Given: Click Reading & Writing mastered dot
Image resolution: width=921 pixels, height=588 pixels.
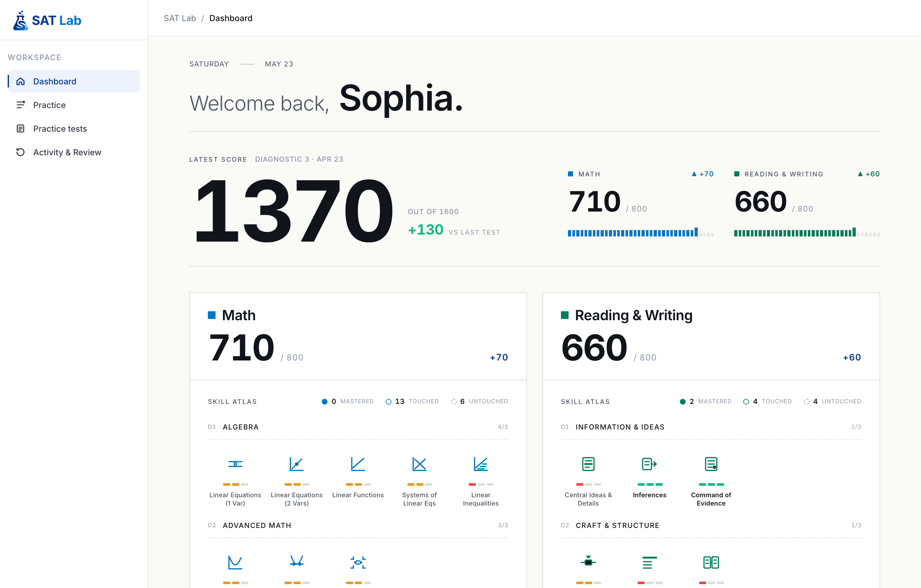Looking at the screenshot, I should [x=682, y=401].
